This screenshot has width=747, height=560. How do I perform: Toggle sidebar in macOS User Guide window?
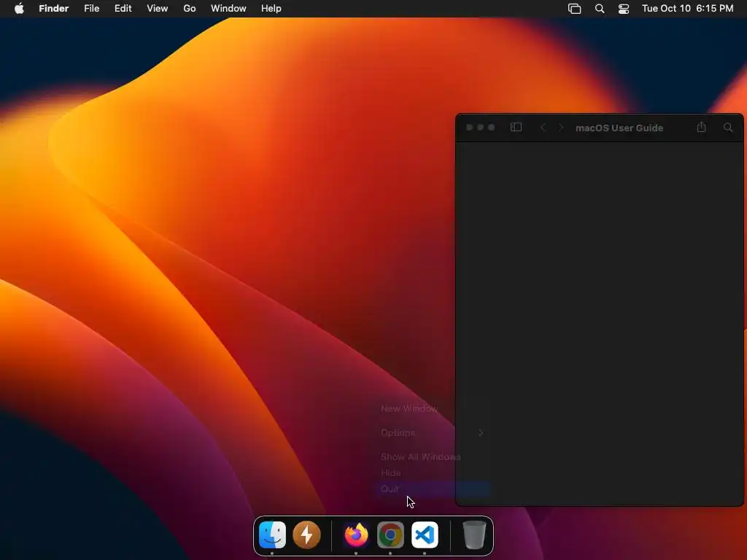point(516,127)
